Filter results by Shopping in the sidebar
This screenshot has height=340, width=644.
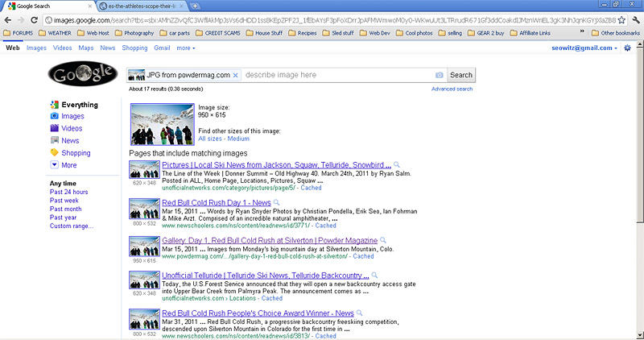[76, 152]
